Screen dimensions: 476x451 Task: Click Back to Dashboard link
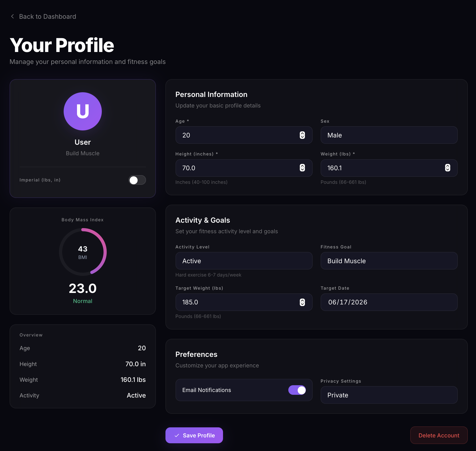(47, 16)
